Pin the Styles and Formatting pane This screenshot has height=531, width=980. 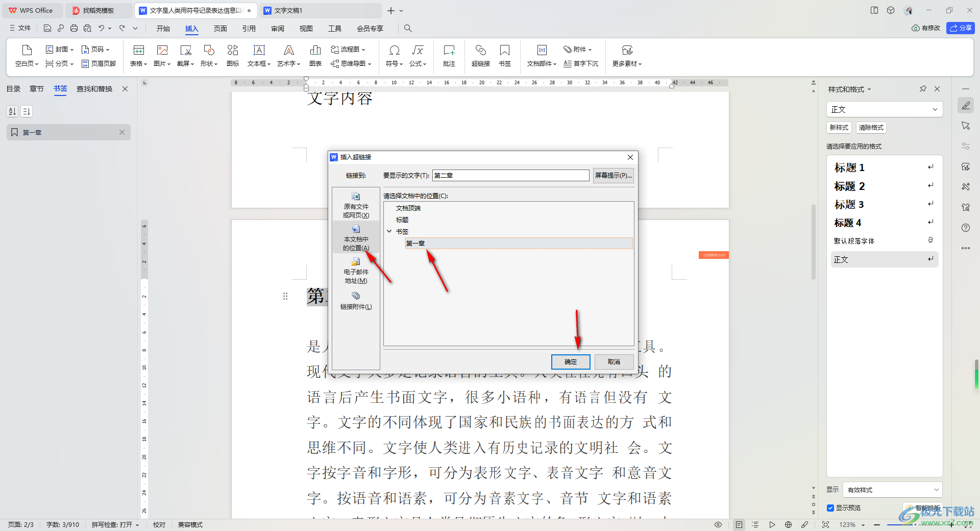coord(923,89)
